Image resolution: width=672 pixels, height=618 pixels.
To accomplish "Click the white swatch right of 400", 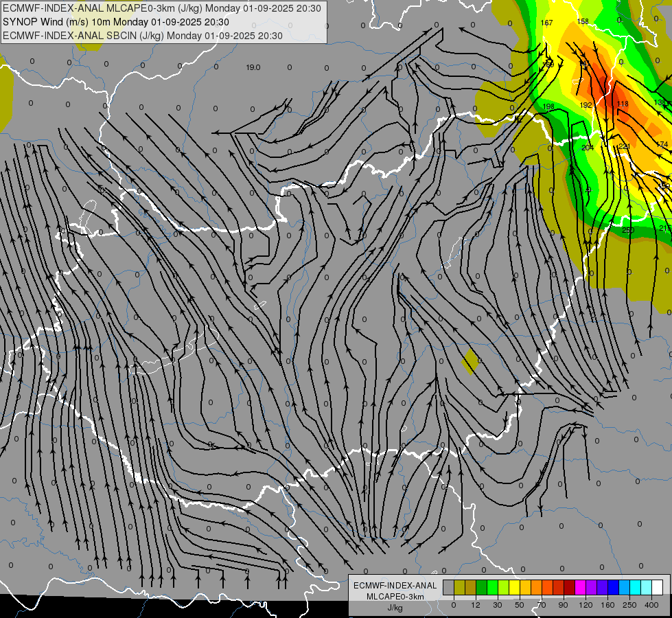I will 657,587.
